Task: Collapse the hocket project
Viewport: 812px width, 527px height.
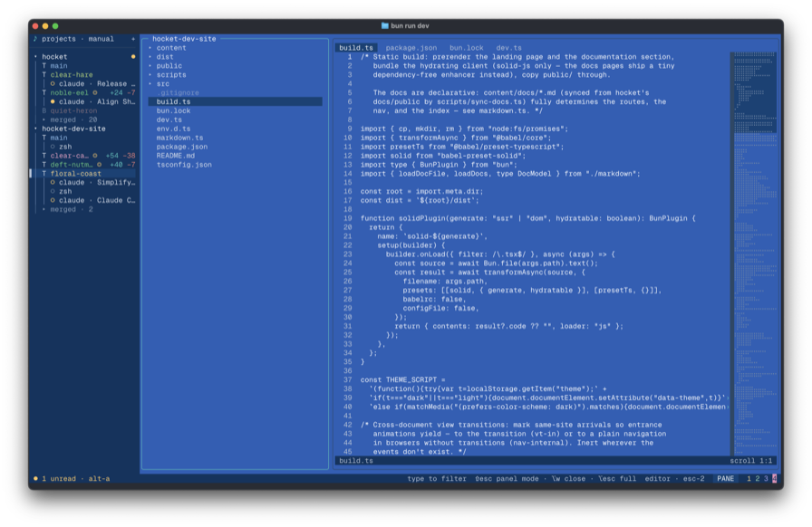Action: [x=35, y=56]
